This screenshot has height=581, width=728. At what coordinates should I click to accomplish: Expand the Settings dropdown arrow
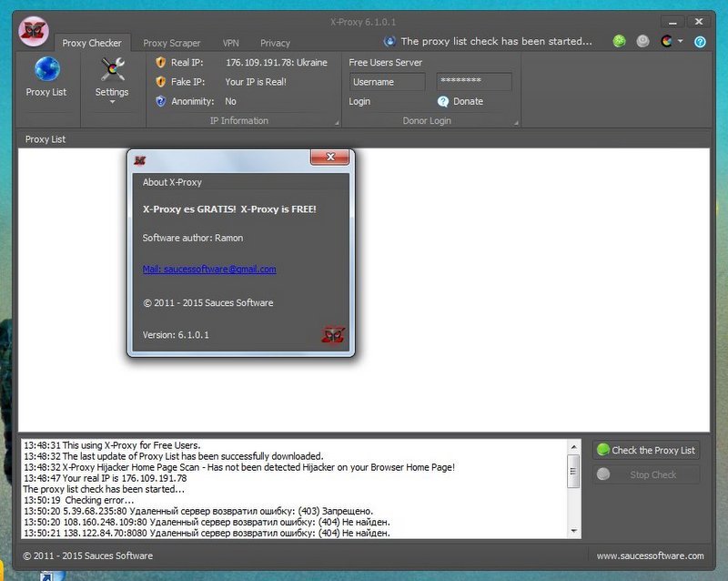click(x=112, y=102)
